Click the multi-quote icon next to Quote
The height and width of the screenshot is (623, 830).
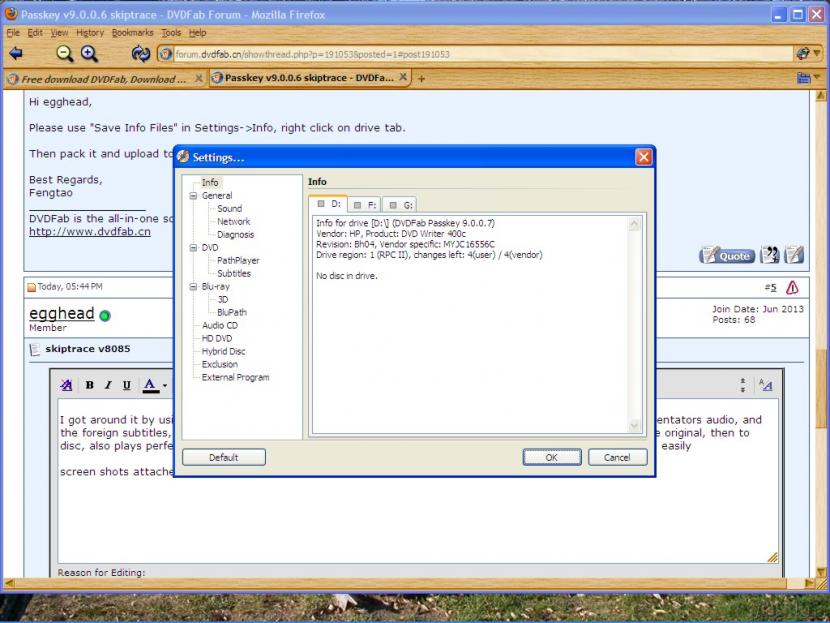pyautogui.click(x=770, y=255)
